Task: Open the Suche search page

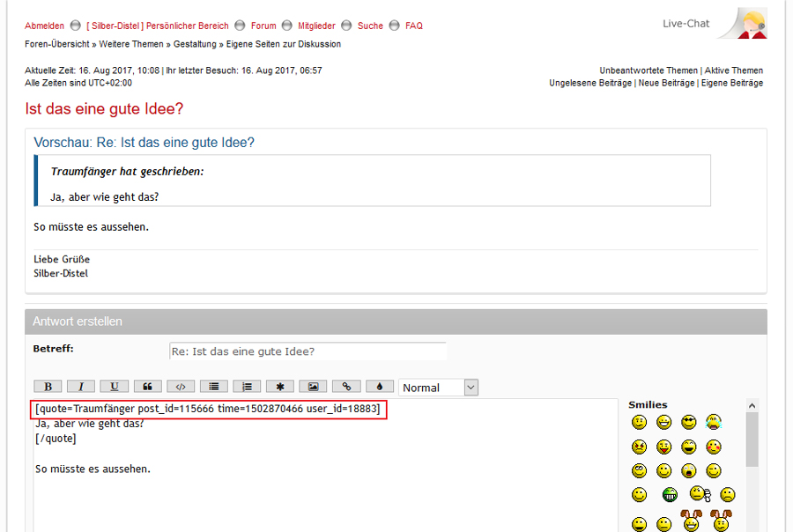Action: click(370, 26)
